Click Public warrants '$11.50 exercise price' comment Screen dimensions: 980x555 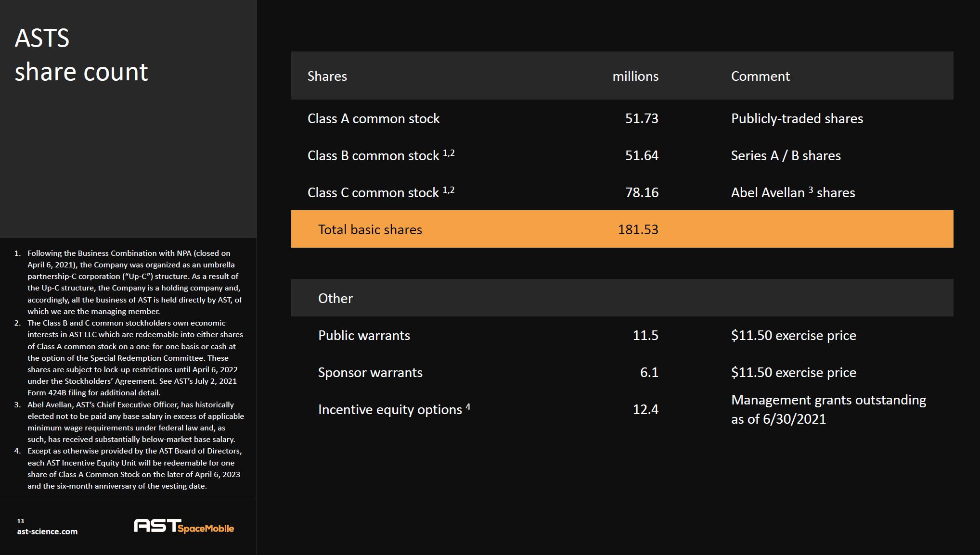(794, 335)
